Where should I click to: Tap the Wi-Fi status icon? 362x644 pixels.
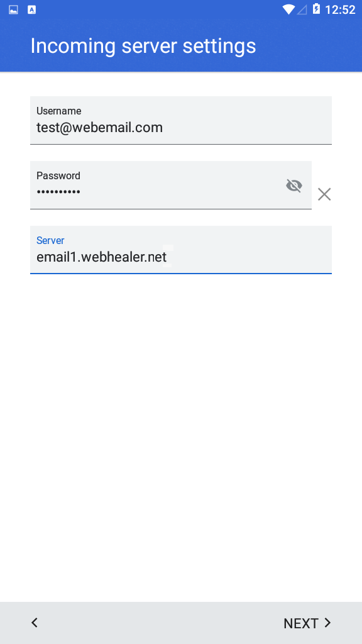pos(288,9)
